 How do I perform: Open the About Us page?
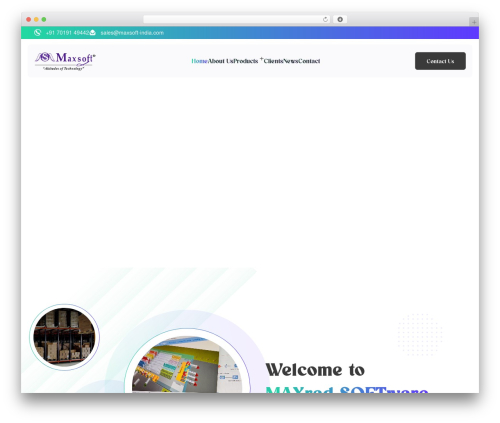coord(221,61)
